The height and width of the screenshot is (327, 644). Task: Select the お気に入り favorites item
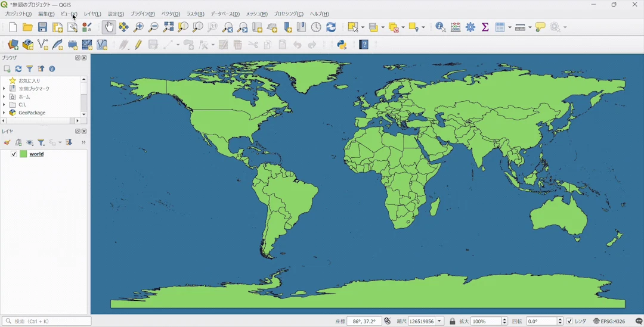[29, 81]
